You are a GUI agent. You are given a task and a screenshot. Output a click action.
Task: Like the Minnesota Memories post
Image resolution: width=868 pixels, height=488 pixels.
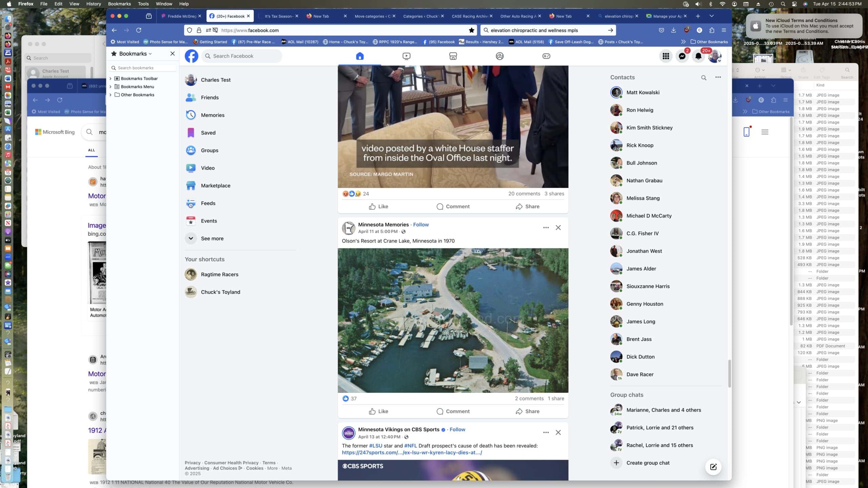click(x=378, y=411)
